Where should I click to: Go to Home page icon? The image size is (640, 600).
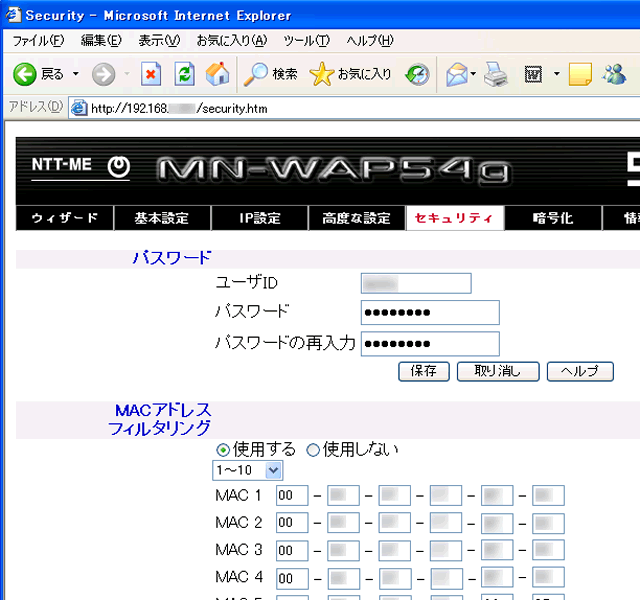[x=218, y=74]
